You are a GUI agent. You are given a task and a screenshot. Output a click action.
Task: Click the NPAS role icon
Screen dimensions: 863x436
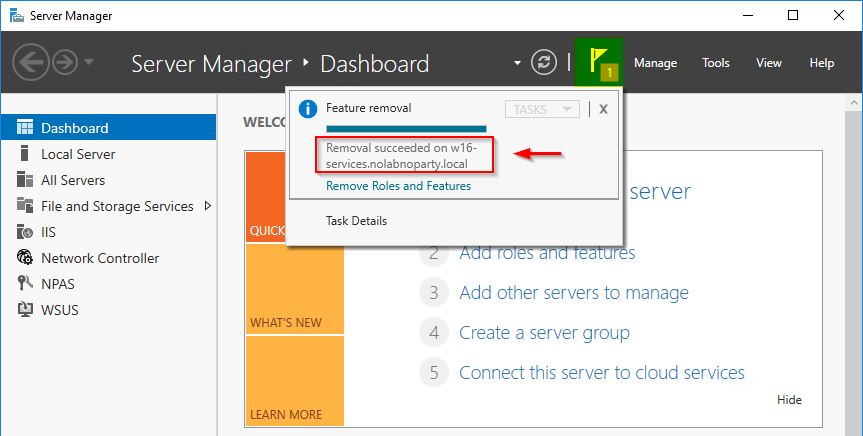(x=25, y=284)
